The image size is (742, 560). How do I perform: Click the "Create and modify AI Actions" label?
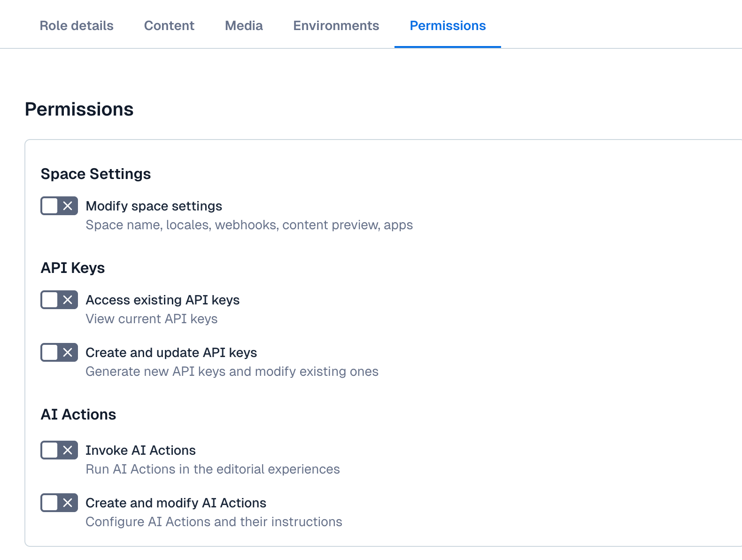[x=176, y=503]
